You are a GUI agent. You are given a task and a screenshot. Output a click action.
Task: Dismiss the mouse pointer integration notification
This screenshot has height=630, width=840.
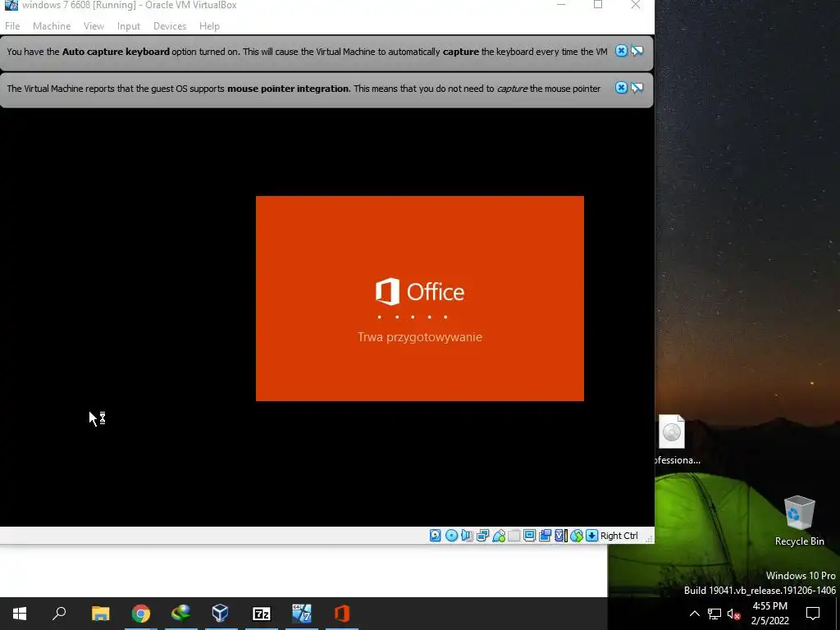coord(621,88)
